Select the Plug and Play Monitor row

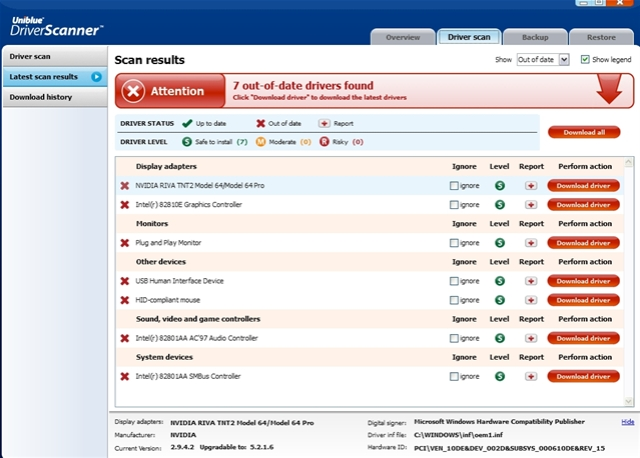[x=369, y=243]
